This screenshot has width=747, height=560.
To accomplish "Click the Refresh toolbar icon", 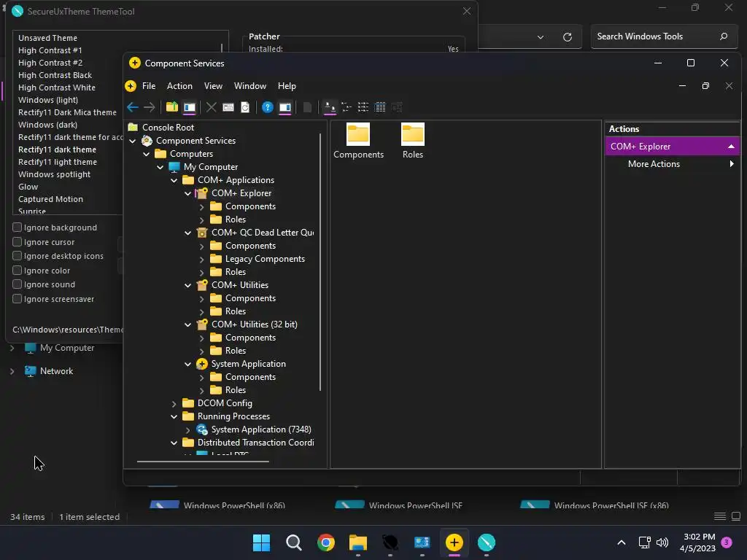I will [x=245, y=107].
